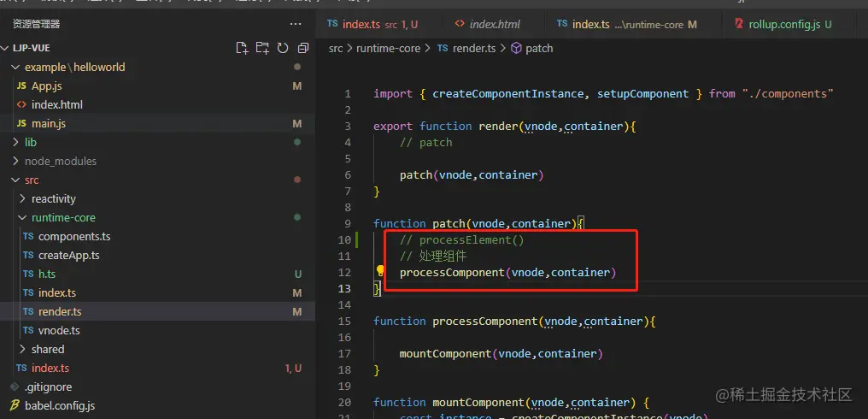Viewport: 868px width, 419px height.
Task: Click the "./components" import path string
Action: (x=788, y=94)
